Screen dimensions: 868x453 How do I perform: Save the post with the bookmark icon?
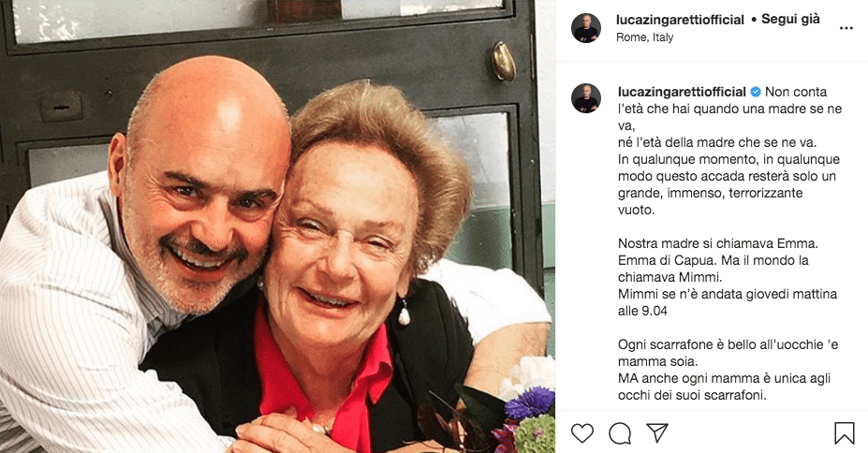845,433
